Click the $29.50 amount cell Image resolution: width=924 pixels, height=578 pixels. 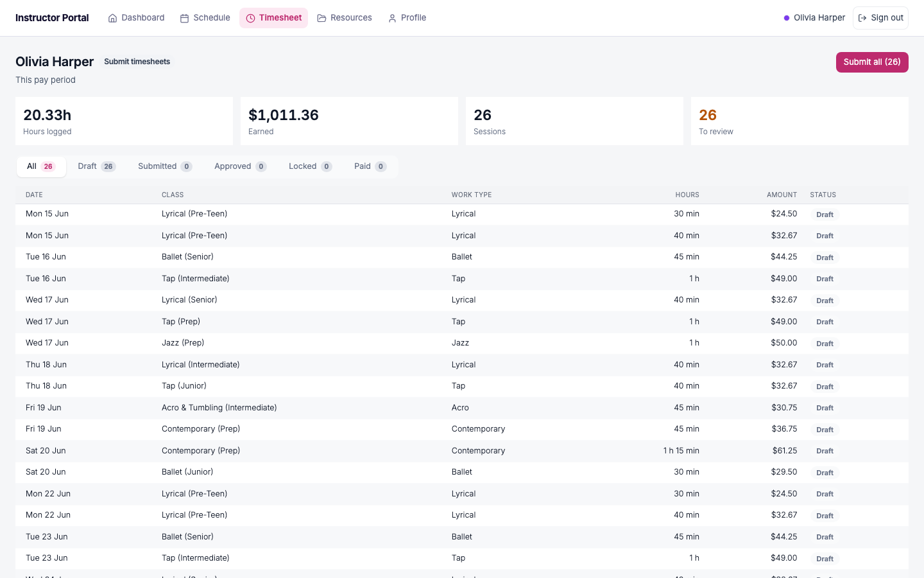point(784,472)
